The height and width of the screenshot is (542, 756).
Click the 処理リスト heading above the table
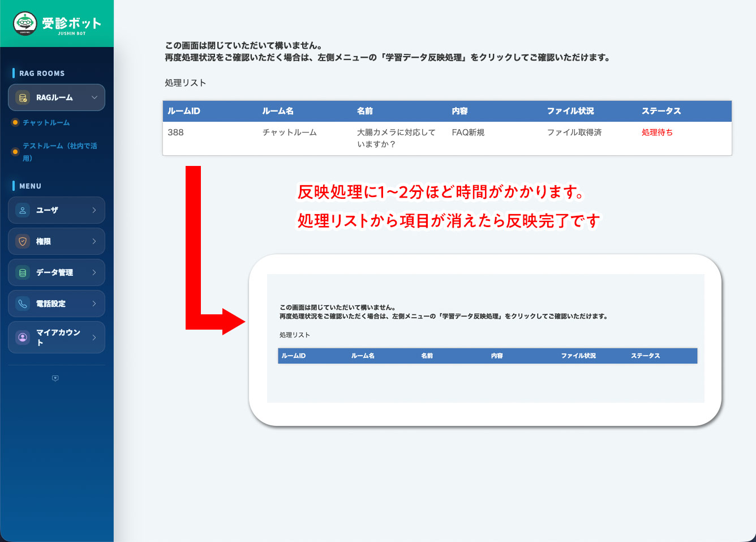(185, 83)
